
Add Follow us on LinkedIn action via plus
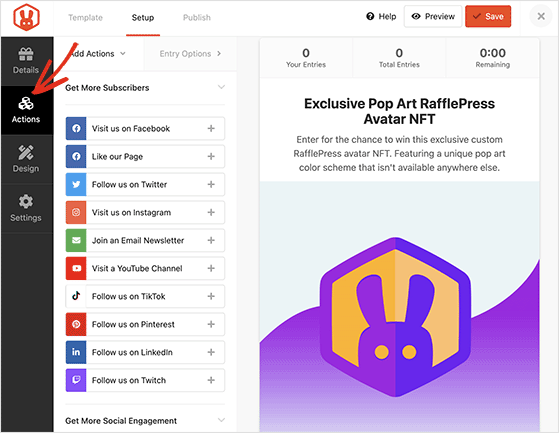click(211, 352)
